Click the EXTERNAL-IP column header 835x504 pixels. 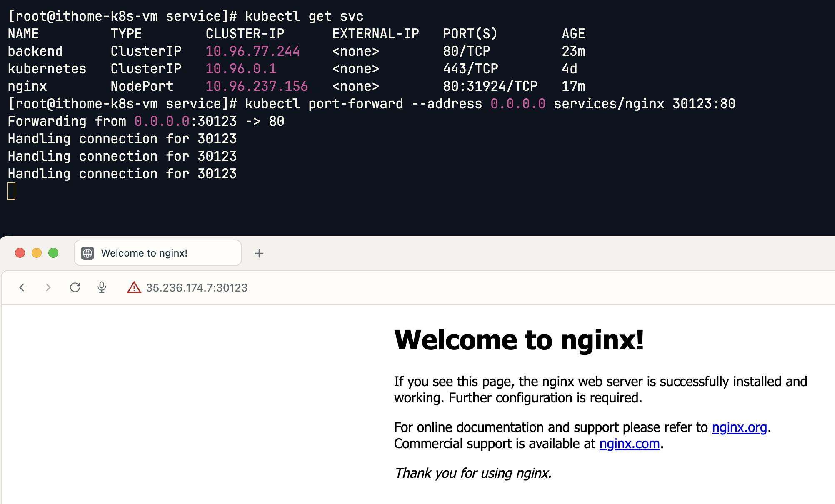point(376,34)
